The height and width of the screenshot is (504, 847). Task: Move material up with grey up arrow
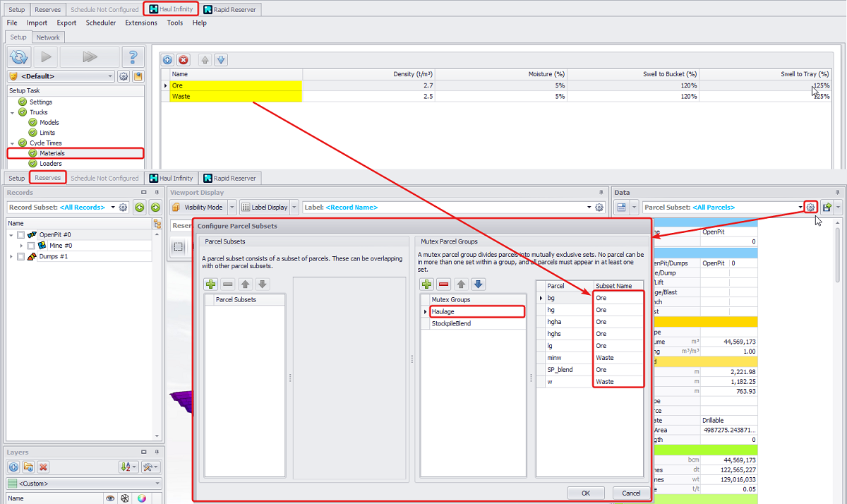pyautogui.click(x=205, y=60)
